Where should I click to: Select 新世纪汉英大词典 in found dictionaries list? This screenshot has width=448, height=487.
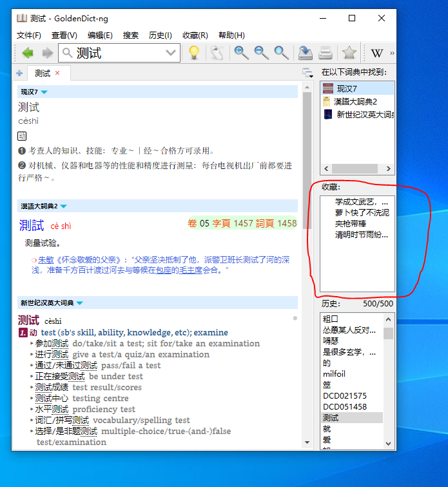point(357,114)
